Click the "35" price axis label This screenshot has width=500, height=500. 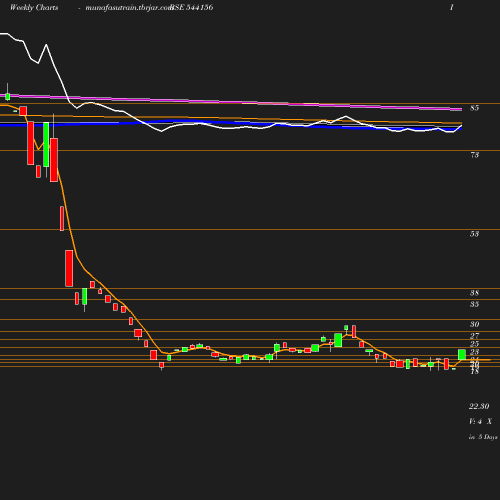pyautogui.click(x=474, y=304)
